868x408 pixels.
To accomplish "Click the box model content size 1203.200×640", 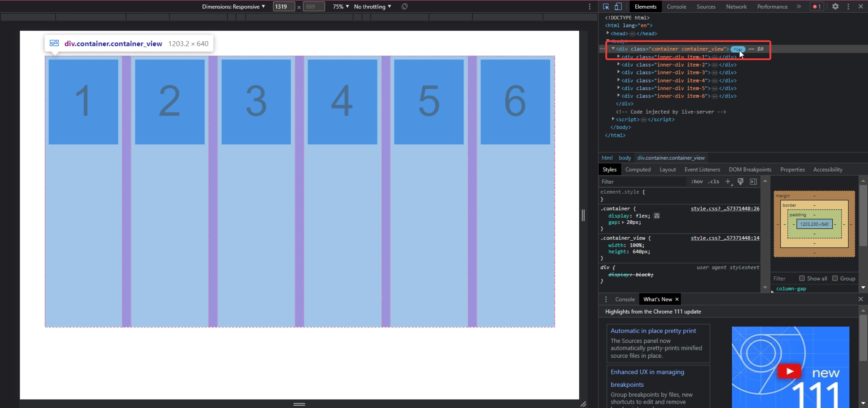I will tap(814, 224).
